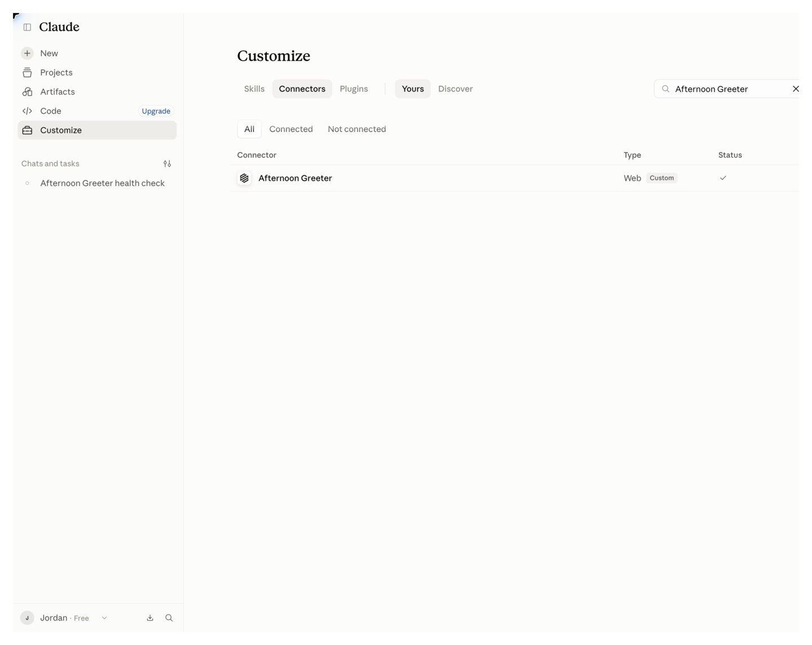Click the Connector column header
This screenshot has height=645, width=812.
point(257,155)
